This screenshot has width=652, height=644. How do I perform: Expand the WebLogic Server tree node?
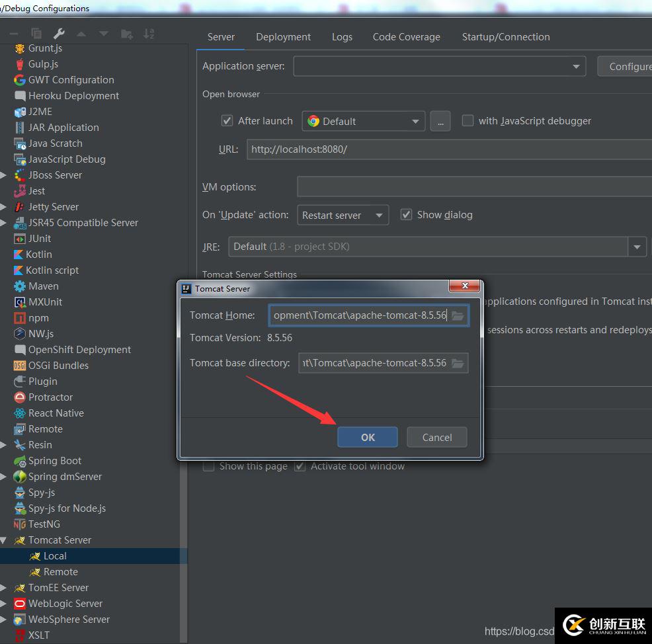pyautogui.click(x=3, y=604)
